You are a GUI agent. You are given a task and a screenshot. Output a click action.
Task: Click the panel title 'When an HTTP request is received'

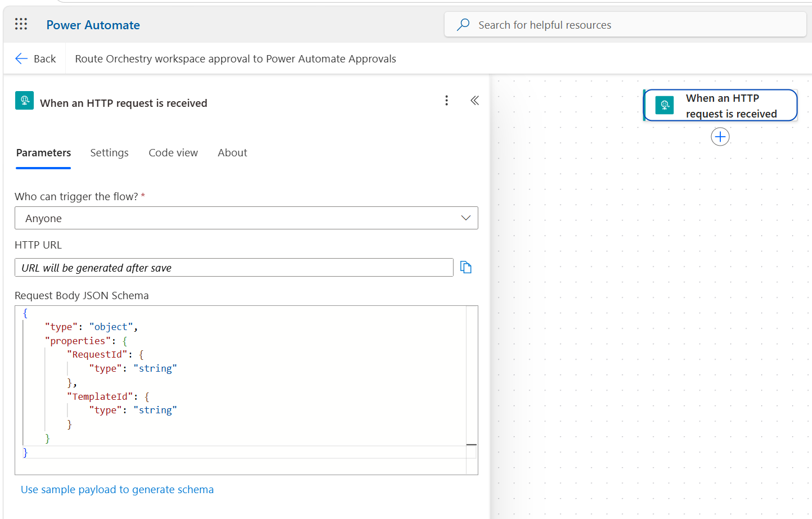pos(124,103)
